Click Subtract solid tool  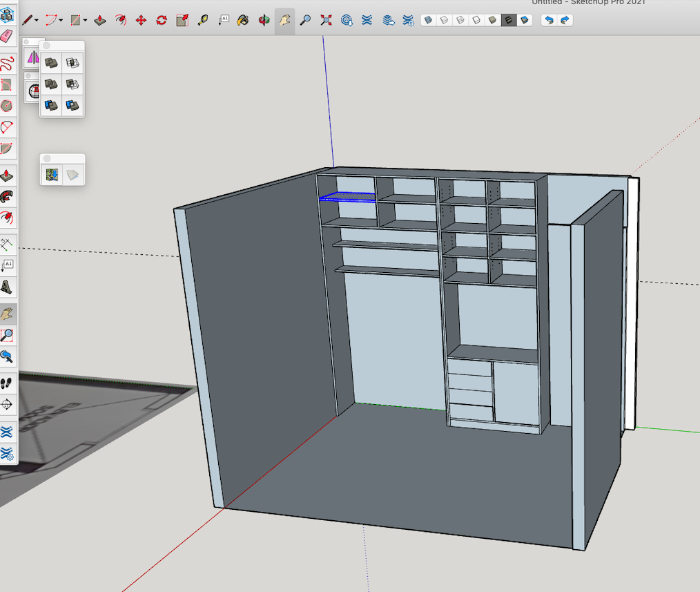click(x=72, y=84)
